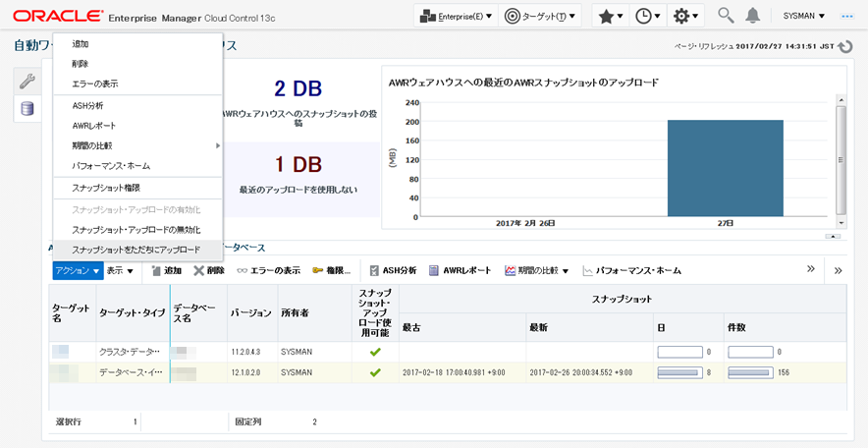Screen dimensions: 868x448
Task: Choose スナップショット権限 menu entry
Action: click(137, 188)
